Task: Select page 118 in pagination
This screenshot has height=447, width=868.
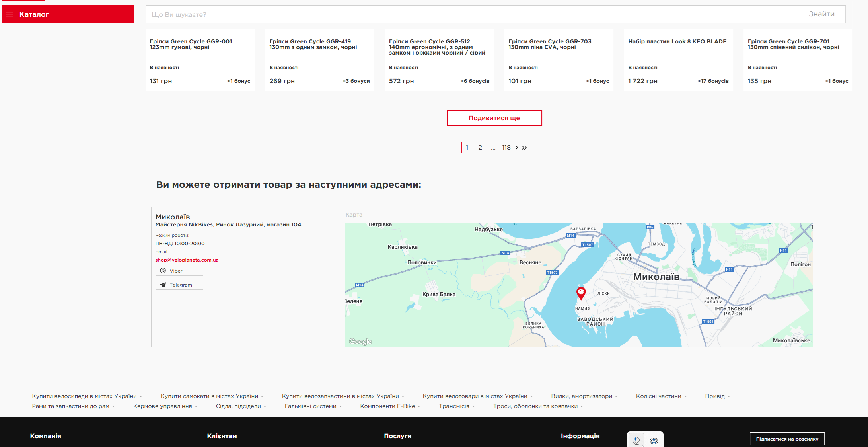Action: (506, 148)
